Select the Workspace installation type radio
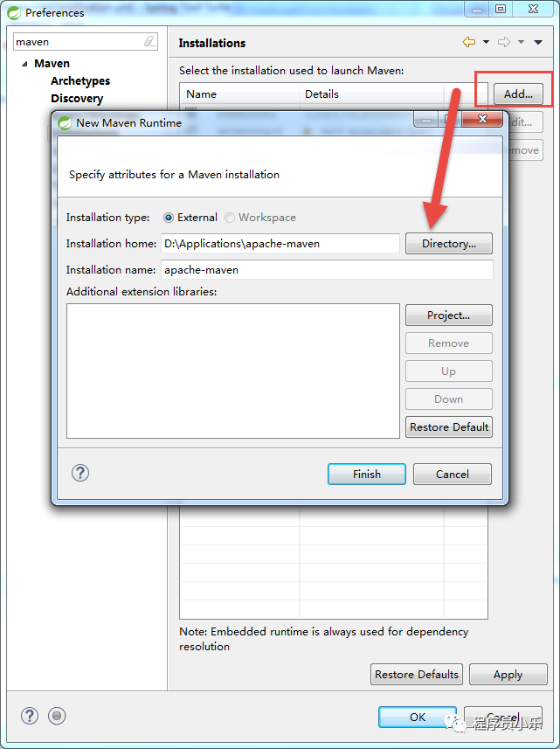This screenshot has width=560, height=749. tap(230, 218)
